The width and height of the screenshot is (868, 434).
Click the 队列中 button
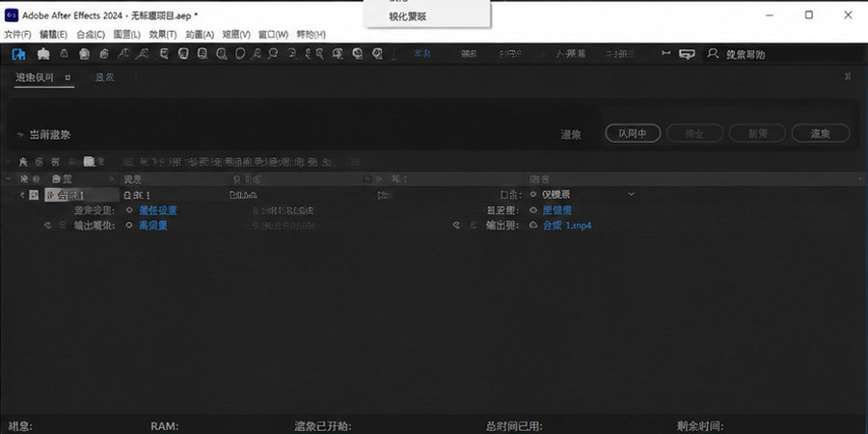[x=633, y=133]
